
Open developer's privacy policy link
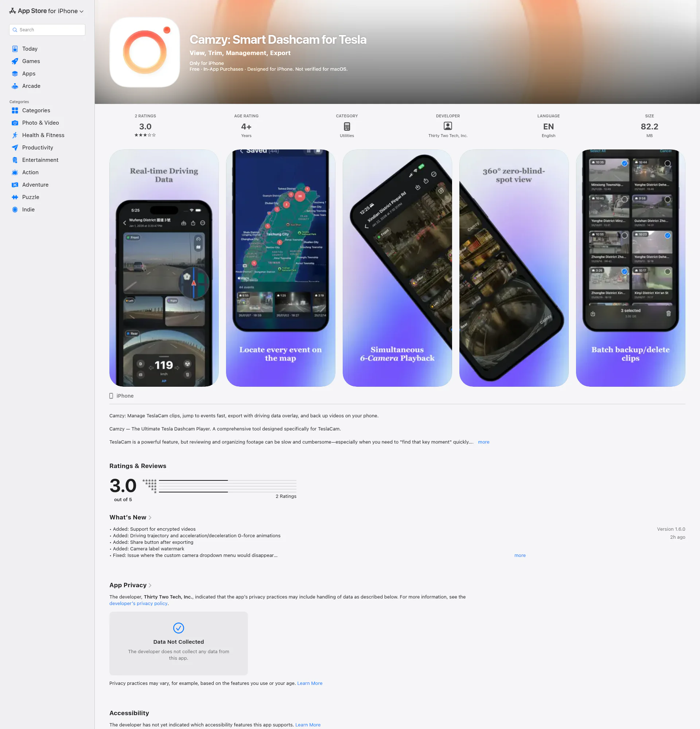click(139, 603)
